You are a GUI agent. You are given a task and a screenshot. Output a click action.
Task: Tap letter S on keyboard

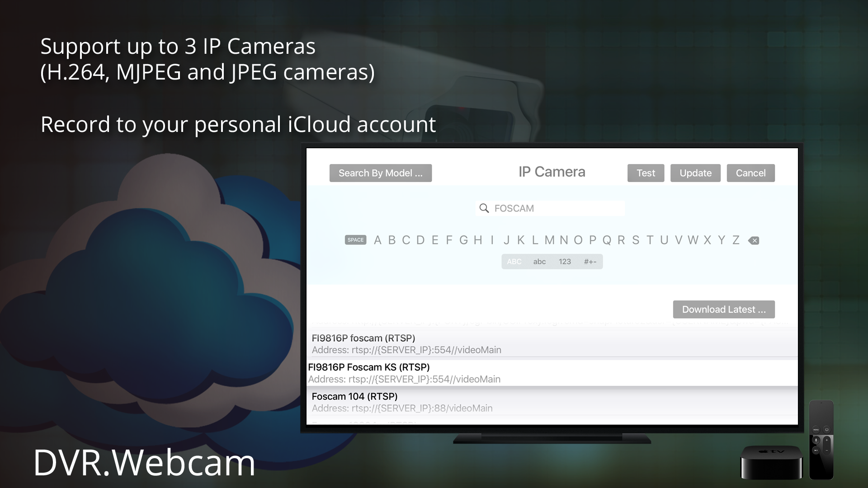point(636,240)
